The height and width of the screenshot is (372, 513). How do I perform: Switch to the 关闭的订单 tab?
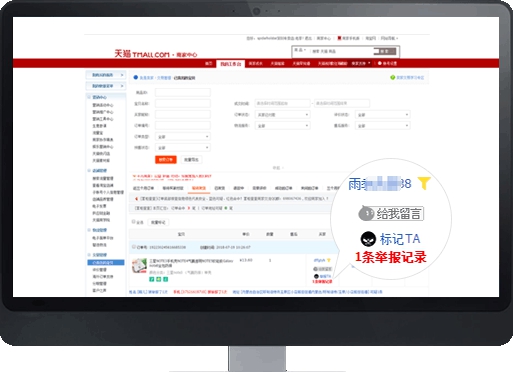click(310, 188)
